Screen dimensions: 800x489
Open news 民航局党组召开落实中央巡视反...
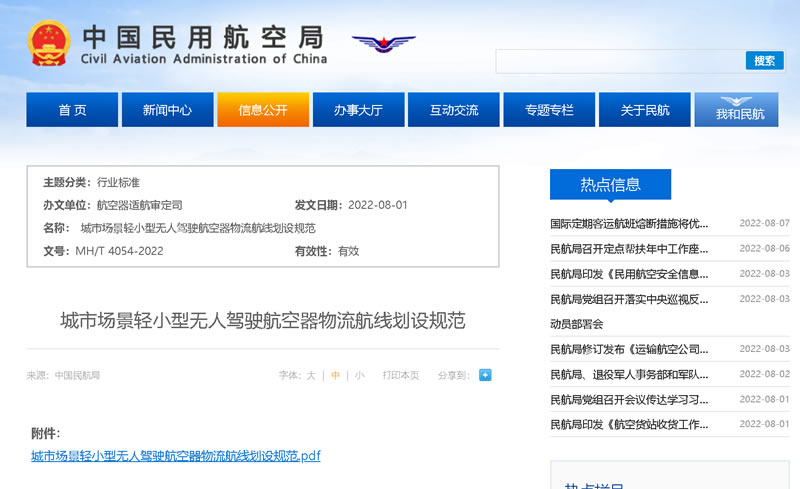tap(629, 299)
